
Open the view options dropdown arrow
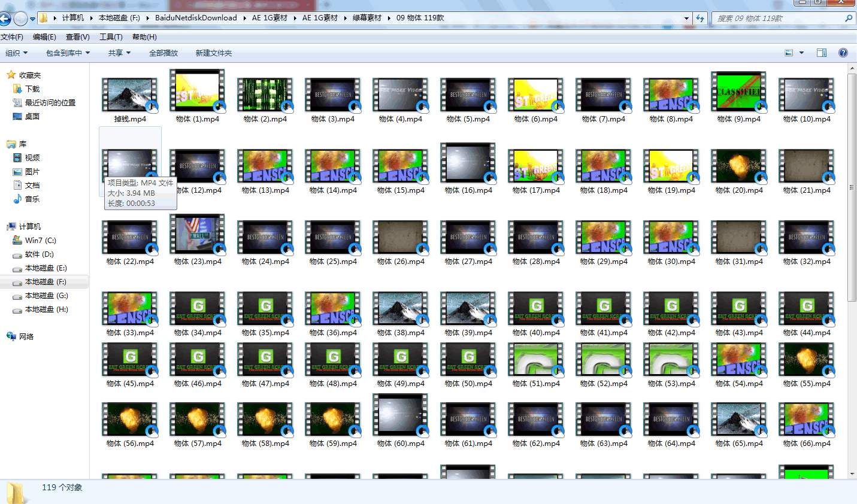point(801,53)
